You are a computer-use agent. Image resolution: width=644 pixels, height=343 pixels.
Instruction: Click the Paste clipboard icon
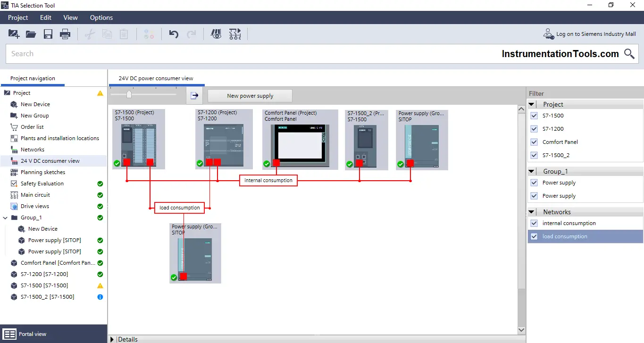pyautogui.click(x=124, y=34)
